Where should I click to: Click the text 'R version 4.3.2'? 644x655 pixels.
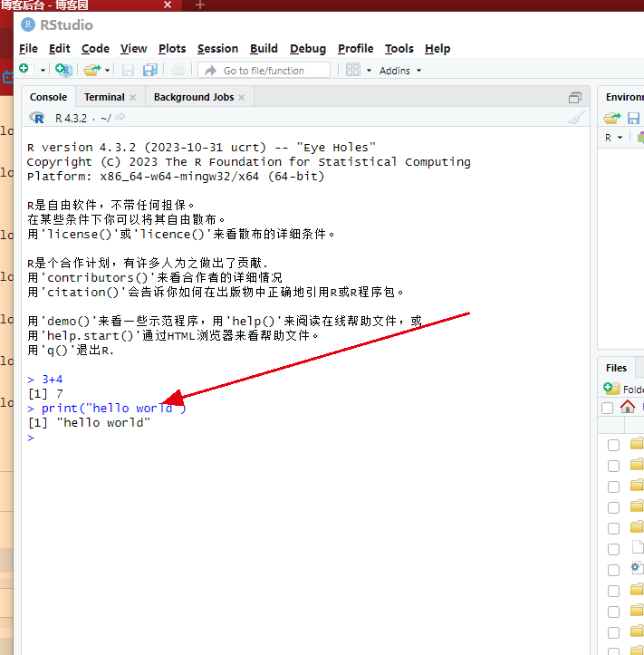(x=82, y=148)
